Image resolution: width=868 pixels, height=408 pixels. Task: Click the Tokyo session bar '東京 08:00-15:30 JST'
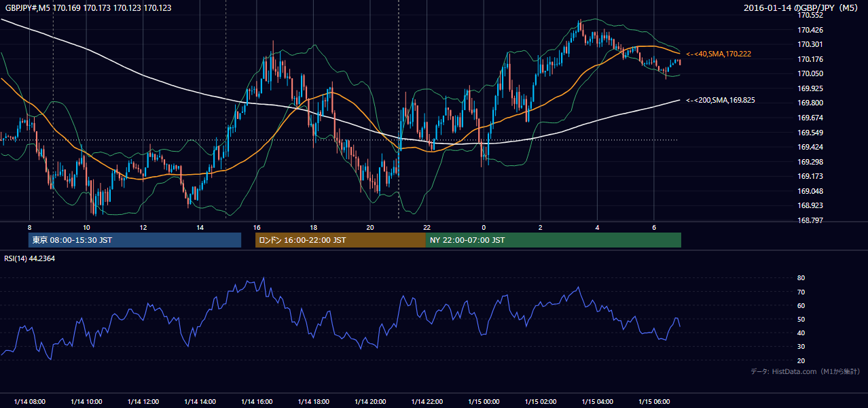coord(134,240)
